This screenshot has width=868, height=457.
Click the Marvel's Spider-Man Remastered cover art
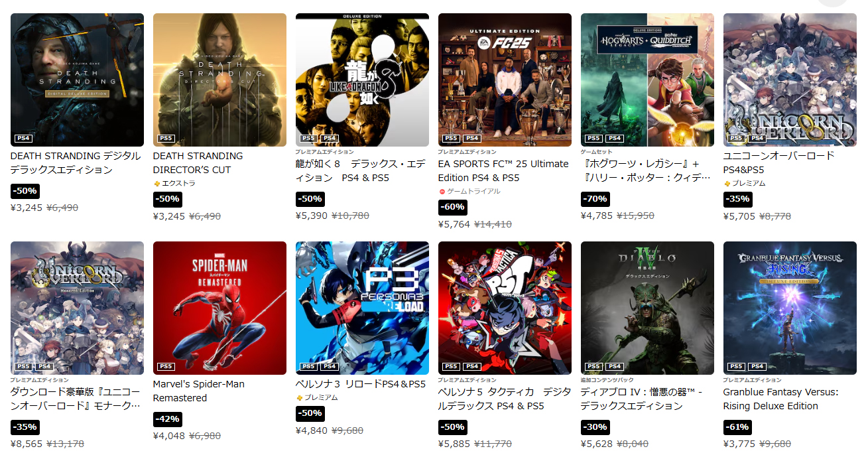(x=219, y=308)
